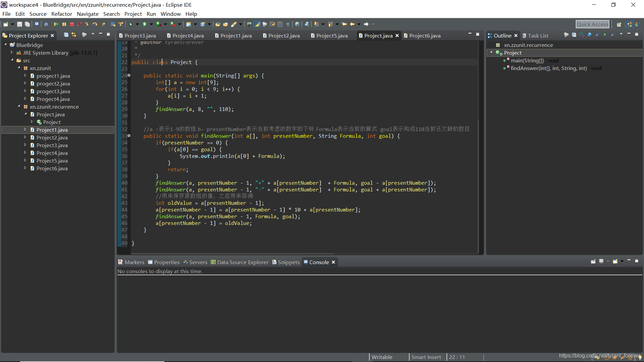Click the red Terminate stop icon
Screen dimensions: 644x362
[x=72, y=24]
